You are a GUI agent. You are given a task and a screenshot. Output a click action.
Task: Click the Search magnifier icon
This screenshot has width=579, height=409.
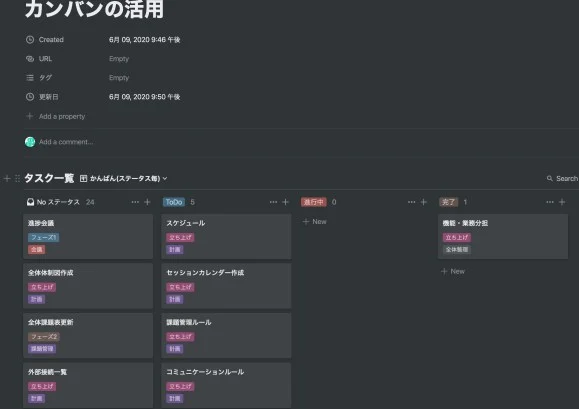549,179
